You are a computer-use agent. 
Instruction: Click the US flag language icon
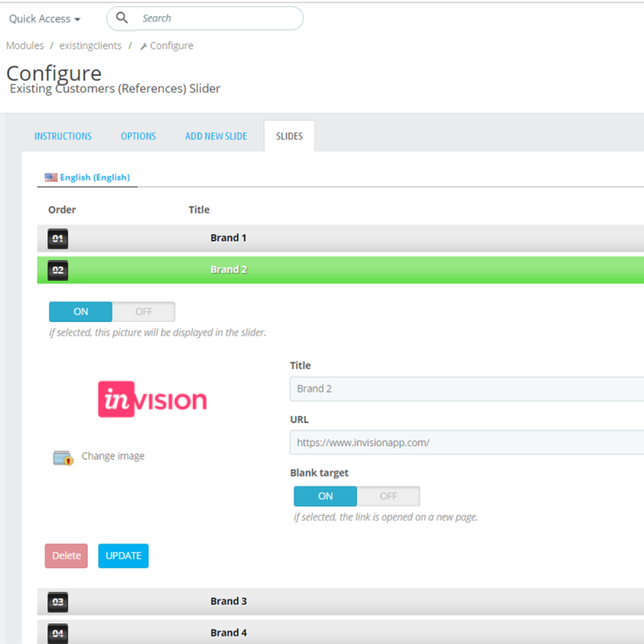tap(51, 177)
